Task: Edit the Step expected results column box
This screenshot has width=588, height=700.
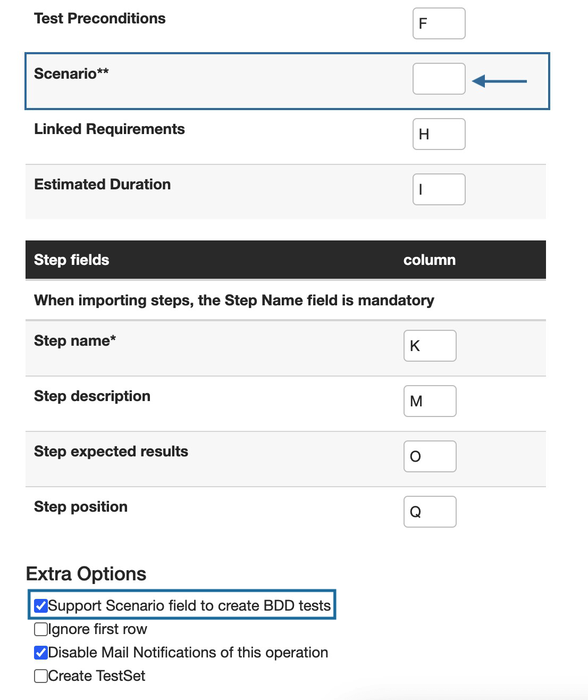Action: click(430, 456)
